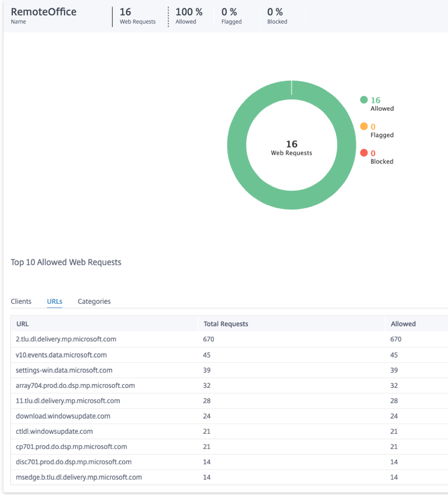This screenshot has width=448, height=495.
Task: Select the URLs tab
Action: point(55,301)
